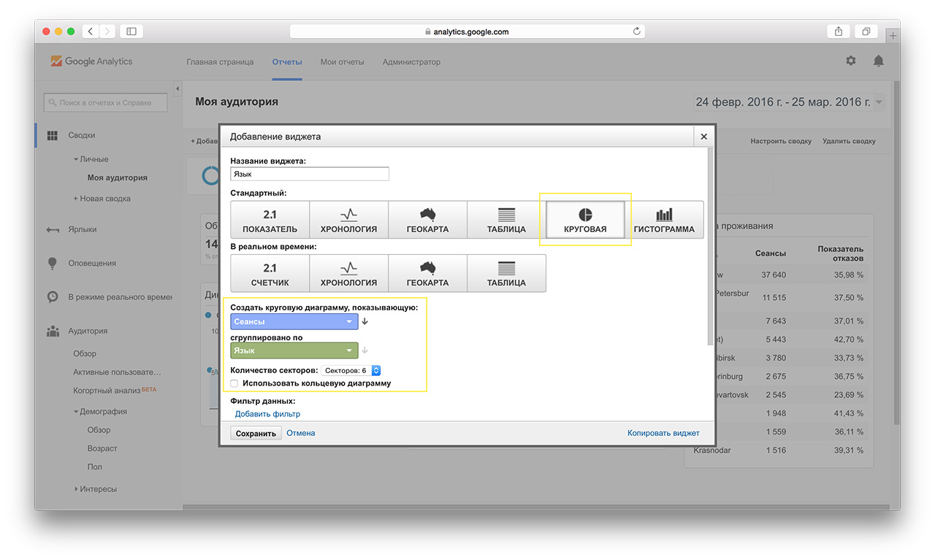Select standard Геокарта map widget
The image size is (935, 560).
click(427, 220)
